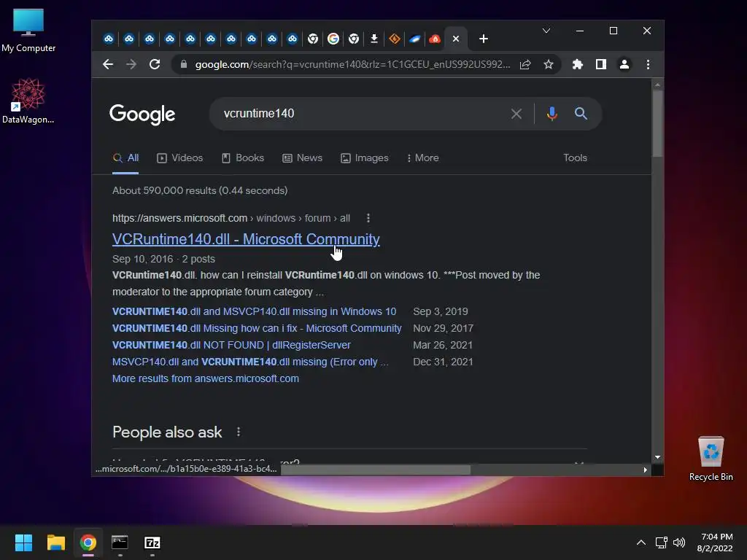Click the vertical scrollbar thumb
This screenshot has height=560, width=747.
pos(657,122)
